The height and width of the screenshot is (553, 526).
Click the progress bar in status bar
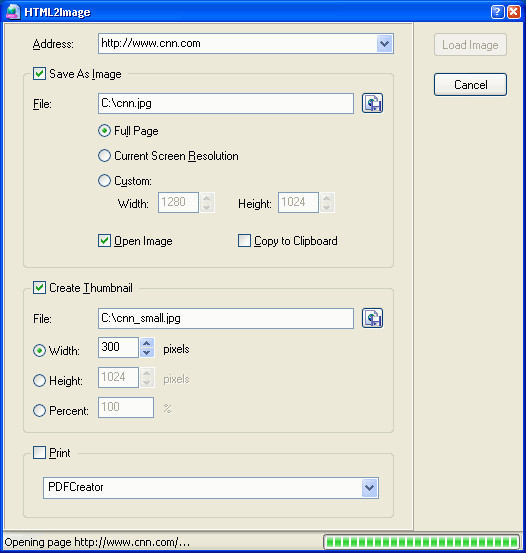coord(421,542)
